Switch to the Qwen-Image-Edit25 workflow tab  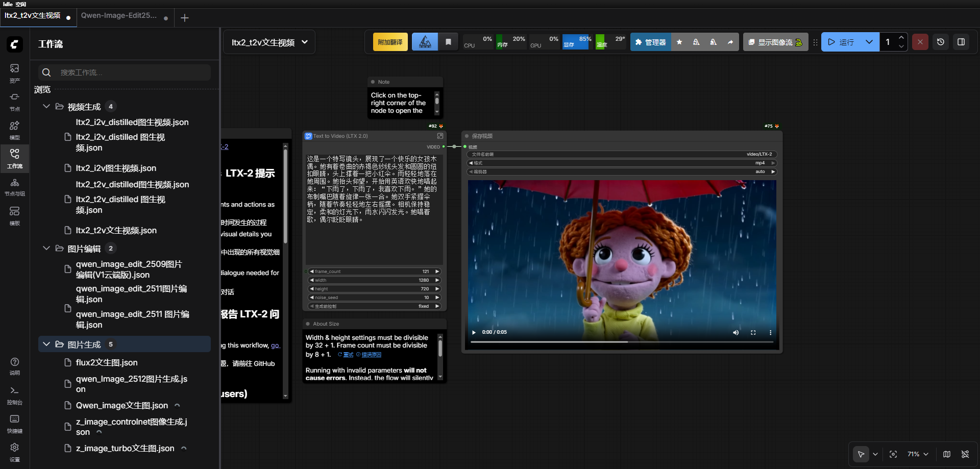tap(119, 16)
